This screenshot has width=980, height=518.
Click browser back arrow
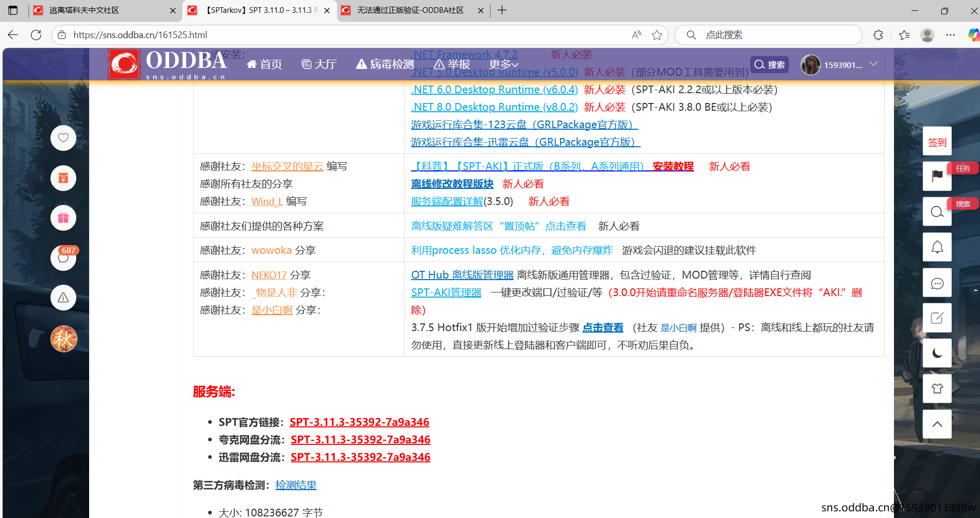pyautogui.click(x=13, y=34)
